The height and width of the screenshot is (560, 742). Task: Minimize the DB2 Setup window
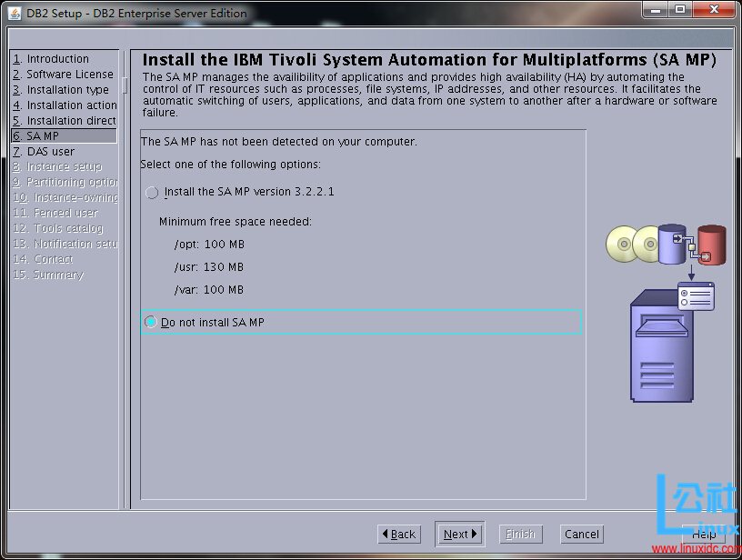tap(655, 11)
